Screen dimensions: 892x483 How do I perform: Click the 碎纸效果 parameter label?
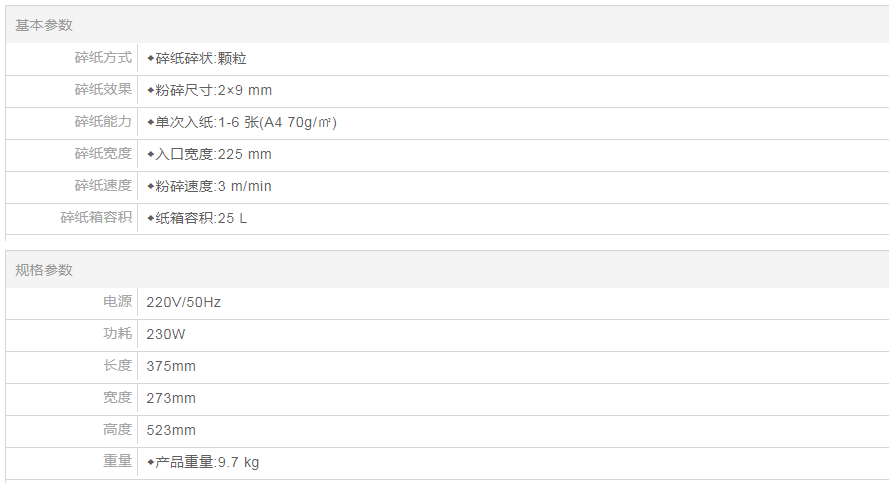tap(103, 90)
